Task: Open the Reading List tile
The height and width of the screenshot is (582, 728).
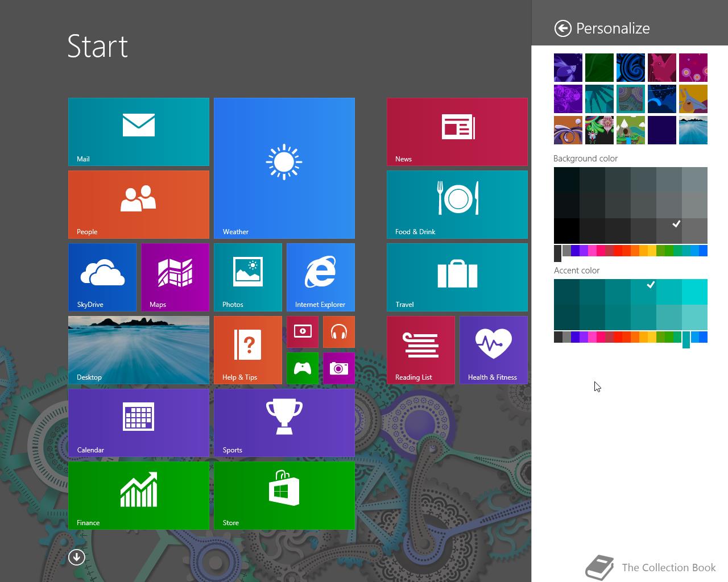Action: pos(421,350)
